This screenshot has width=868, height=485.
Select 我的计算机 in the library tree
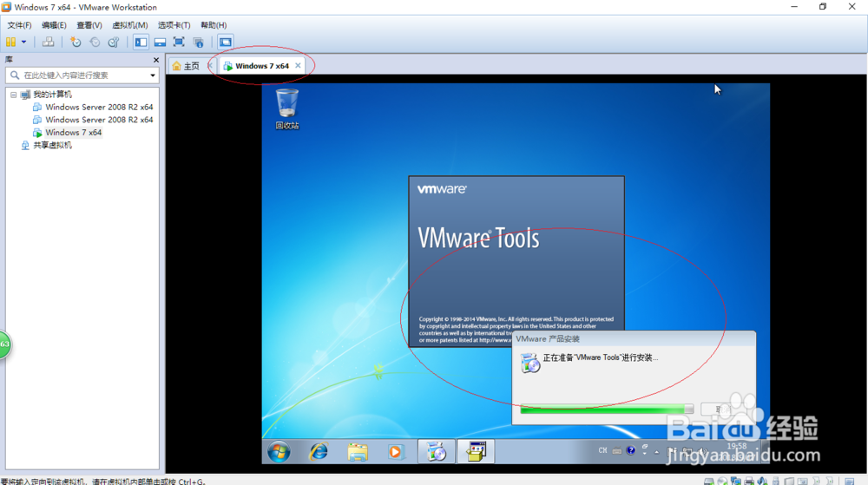(x=52, y=95)
